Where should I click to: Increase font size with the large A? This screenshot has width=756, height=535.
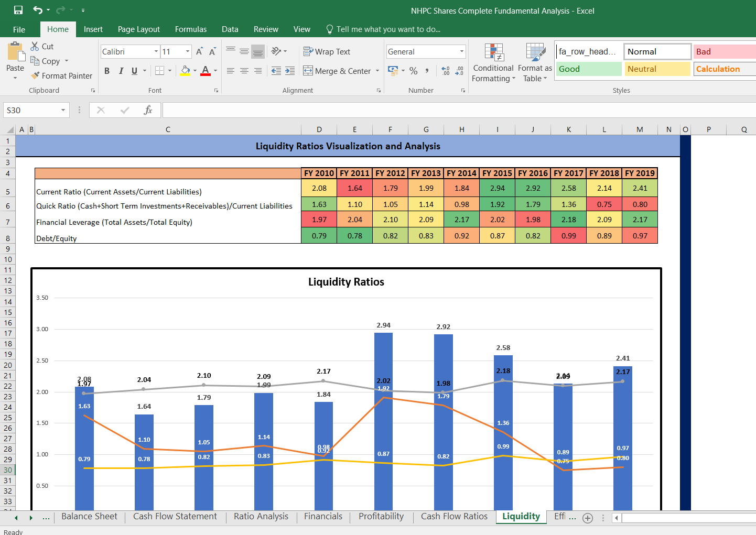click(199, 51)
